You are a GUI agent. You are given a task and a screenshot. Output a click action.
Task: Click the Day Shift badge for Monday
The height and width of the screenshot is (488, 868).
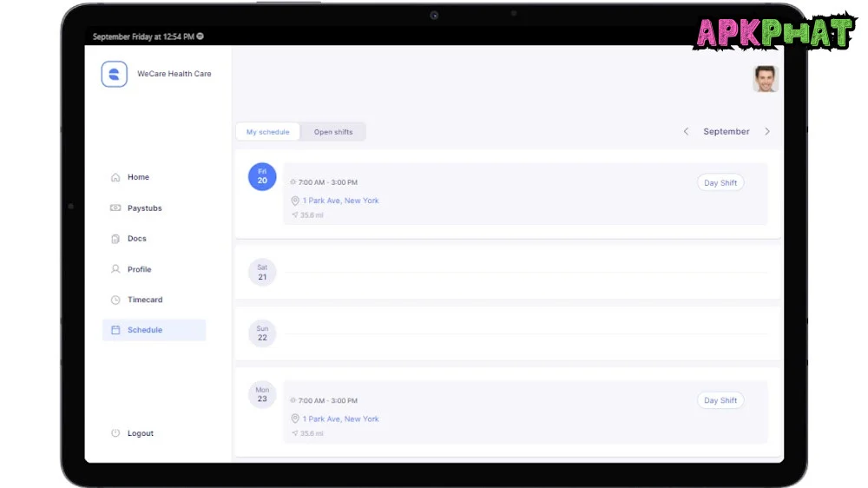coord(720,400)
